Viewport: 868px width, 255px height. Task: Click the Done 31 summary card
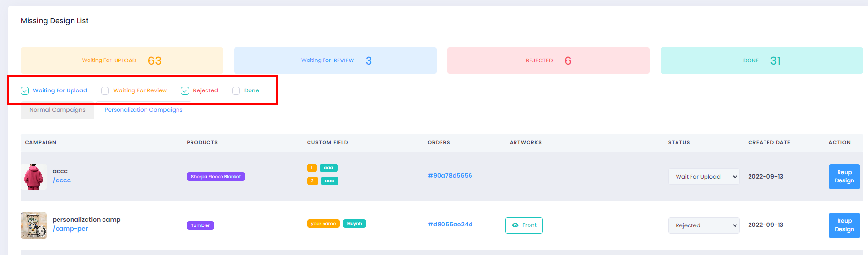click(x=762, y=60)
